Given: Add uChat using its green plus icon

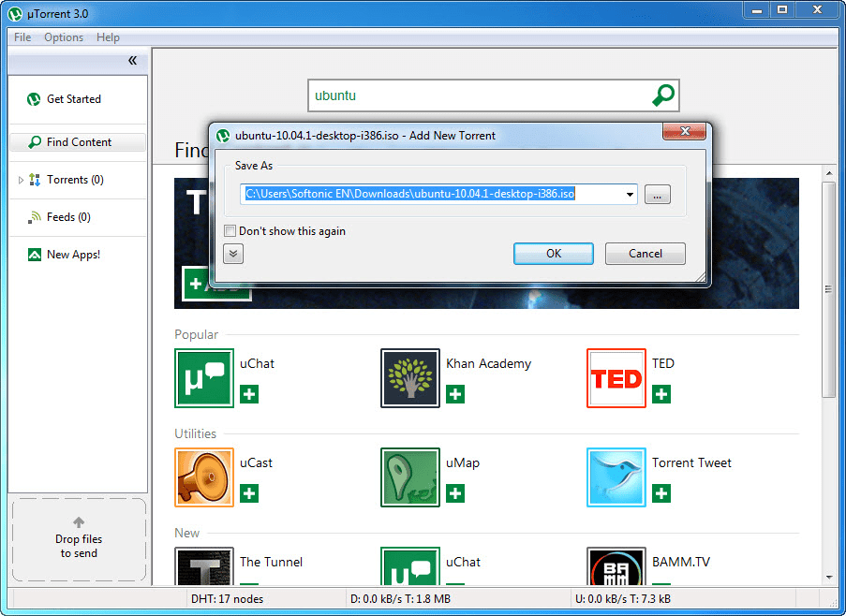Looking at the screenshot, I should tap(248, 395).
